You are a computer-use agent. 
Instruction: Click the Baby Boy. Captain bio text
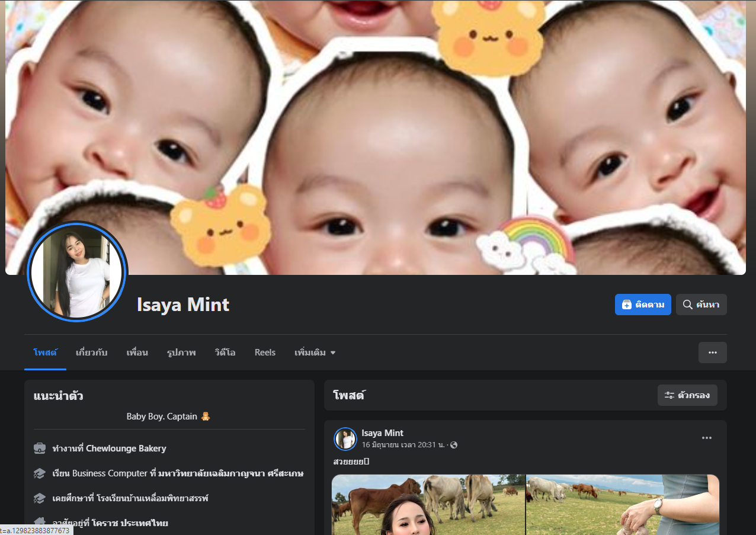(169, 417)
